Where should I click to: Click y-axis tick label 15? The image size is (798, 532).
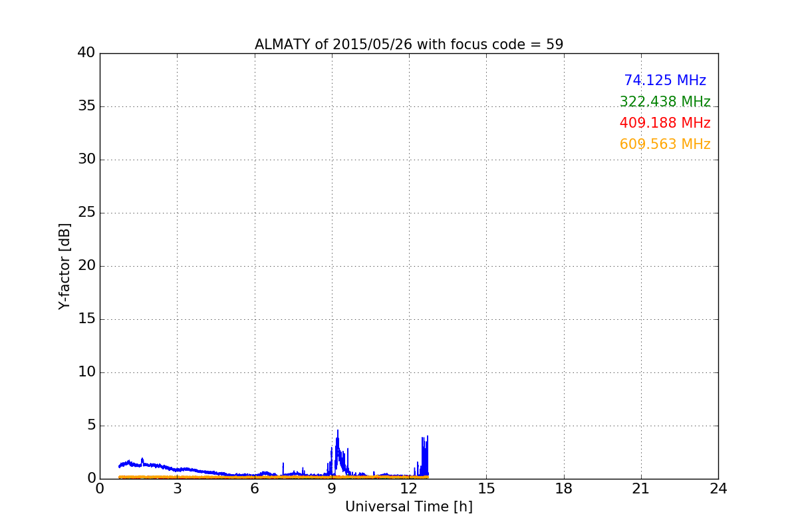pyautogui.click(x=86, y=319)
